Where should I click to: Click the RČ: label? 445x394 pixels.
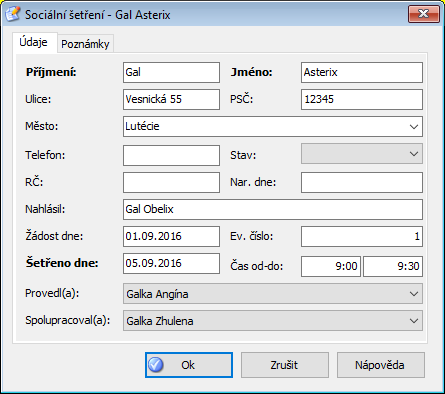[x=34, y=182]
